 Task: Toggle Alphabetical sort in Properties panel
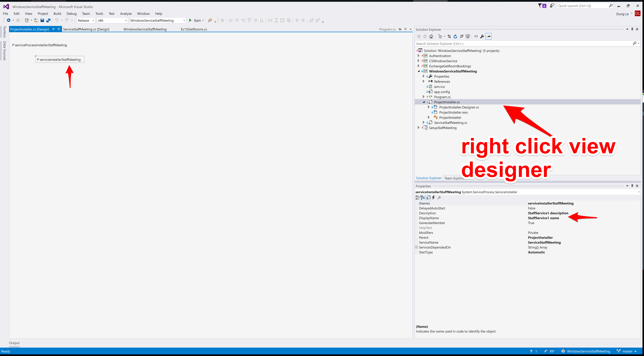tap(423, 198)
